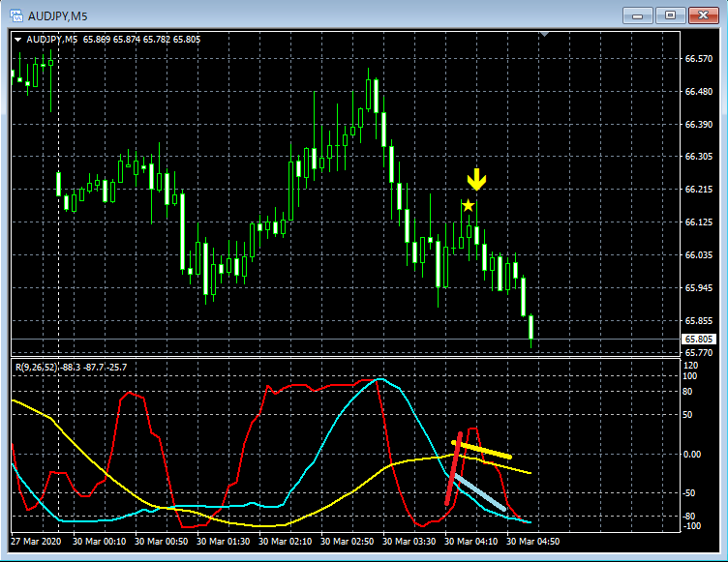Click the 66.125 price scale label

699,222
